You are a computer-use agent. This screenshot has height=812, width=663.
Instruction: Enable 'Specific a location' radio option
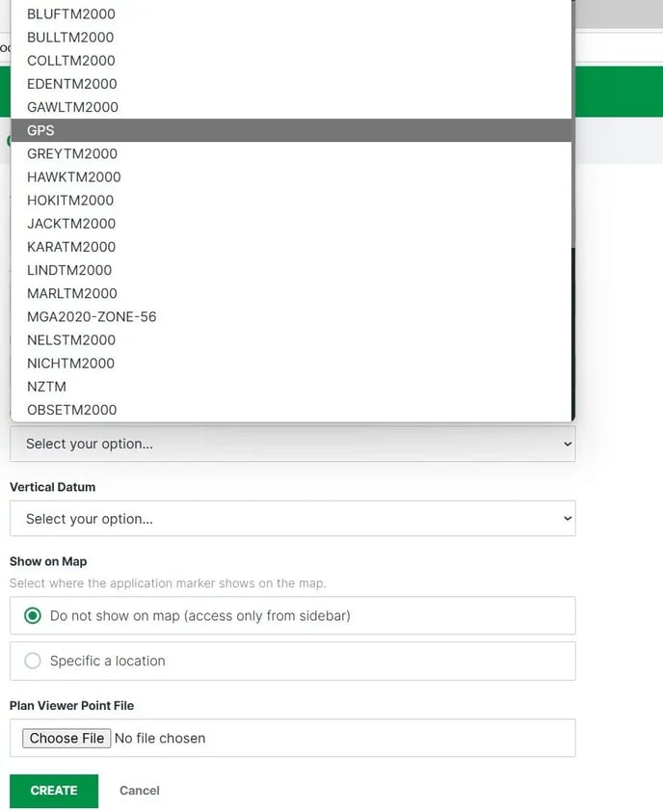pyautogui.click(x=34, y=661)
